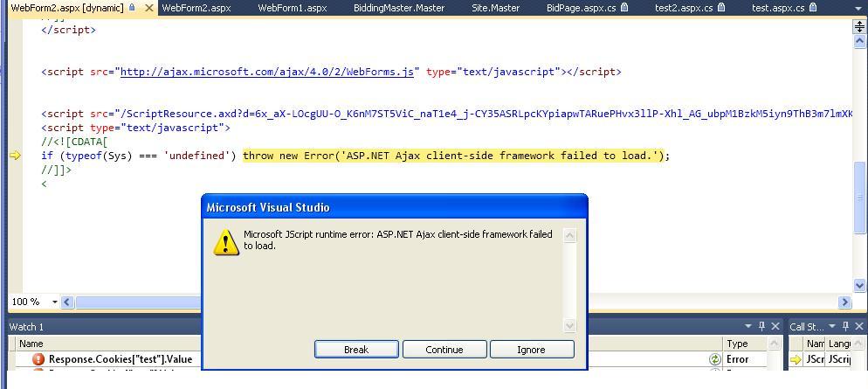Screen dimensions: 868x389
Task: Click the Name column header in Call Stack
Action: (x=815, y=344)
